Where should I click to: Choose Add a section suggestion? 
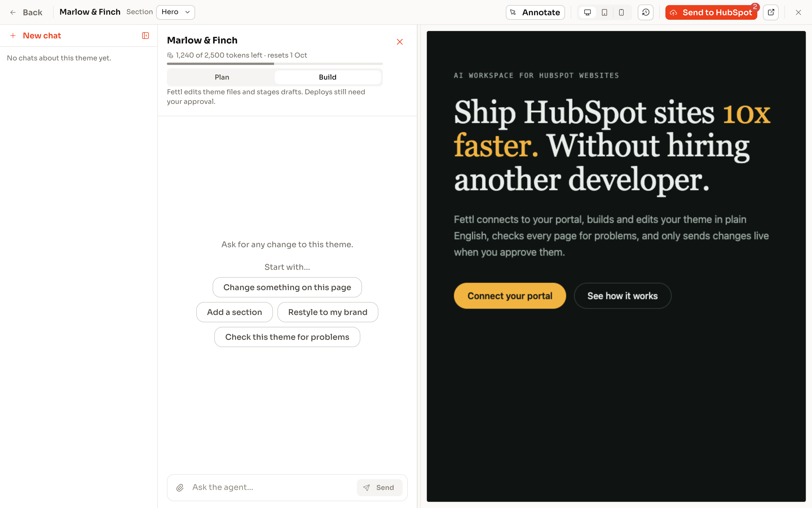tap(235, 312)
